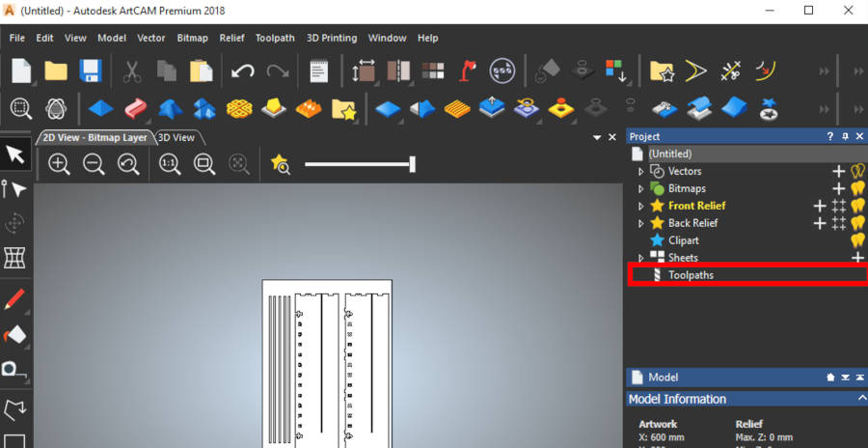The height and width of the screenshot is (448, 868).
Task: Click the Redo arrow icon
Action: [x=277, y=71]
